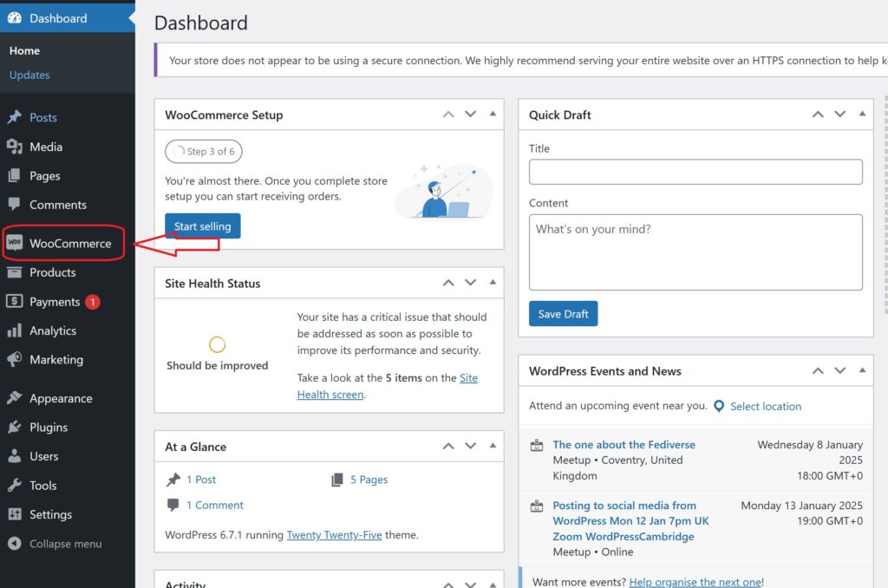Click the Site Health status circle indicator
Image resolution: width=888 pixels, height=588 pixels.
pyautogui.click(x=217, y=344)
